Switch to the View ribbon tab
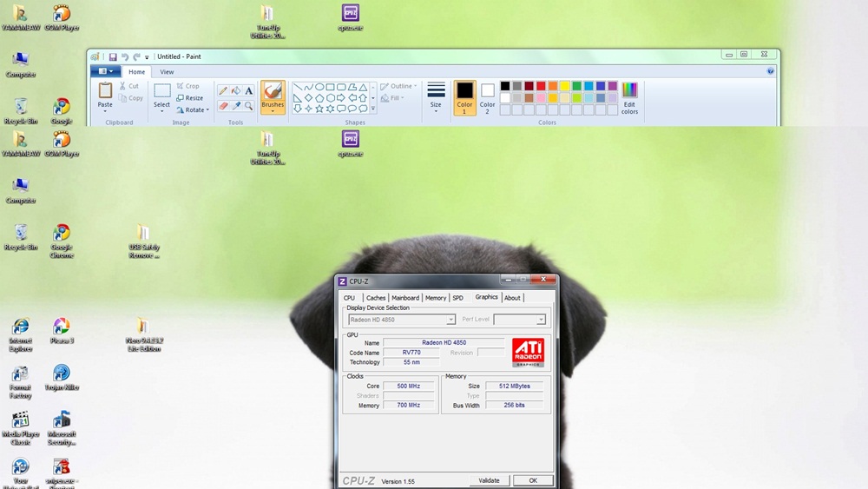This screenshot has height=489, width=868. click(167, 72)
